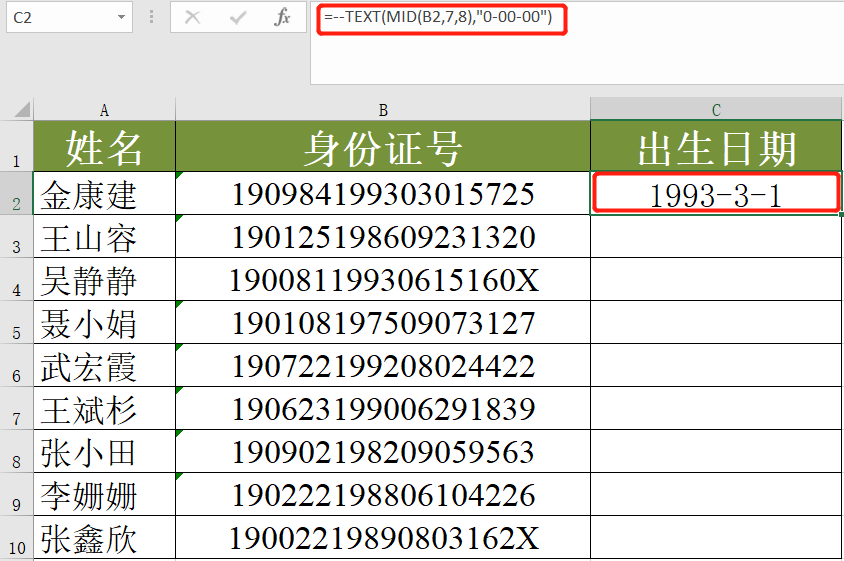
Task: Select ID cell 190108197509073127
Action: [x=383, y=322]
